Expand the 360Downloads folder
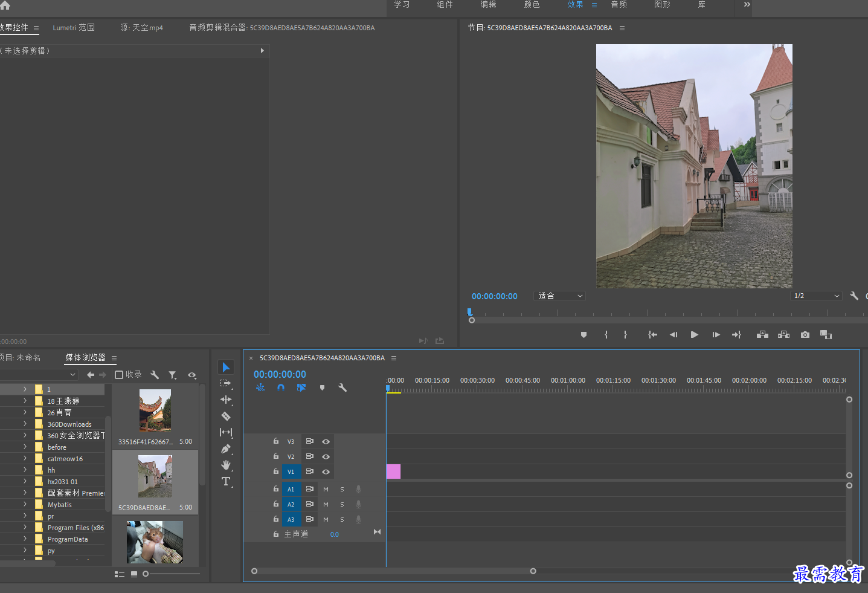 (25, 424)
